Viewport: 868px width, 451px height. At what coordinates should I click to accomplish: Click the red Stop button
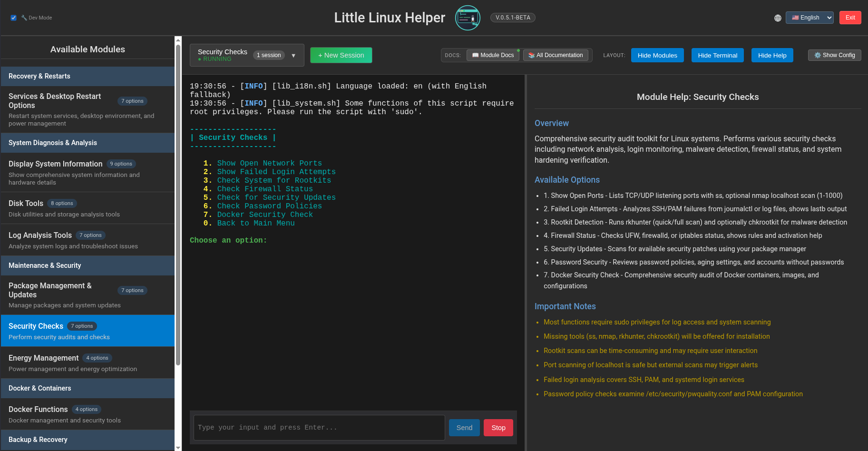click(x=498, y=428)
